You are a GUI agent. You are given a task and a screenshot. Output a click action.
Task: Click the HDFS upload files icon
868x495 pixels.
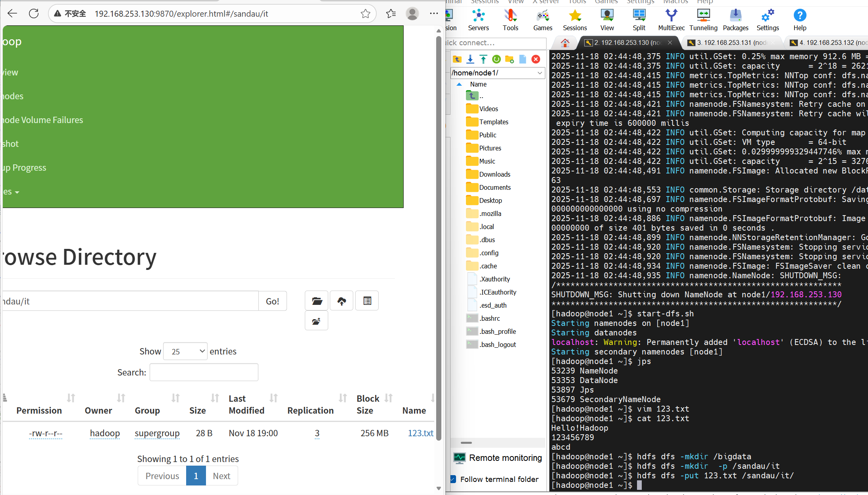341,301
